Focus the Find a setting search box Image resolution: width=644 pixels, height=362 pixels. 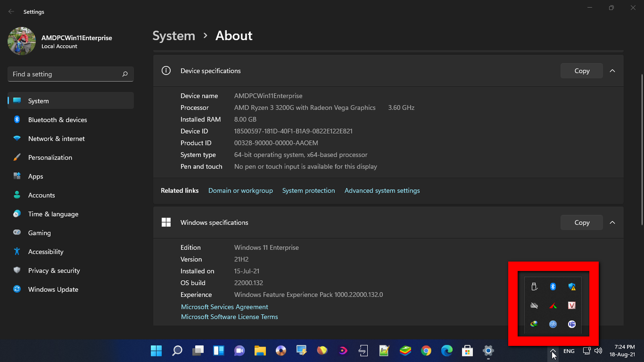(x=70, y=74)
